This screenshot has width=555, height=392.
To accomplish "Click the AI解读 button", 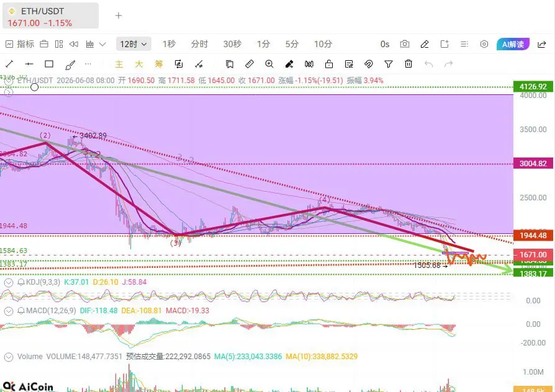I will [513, 44].
